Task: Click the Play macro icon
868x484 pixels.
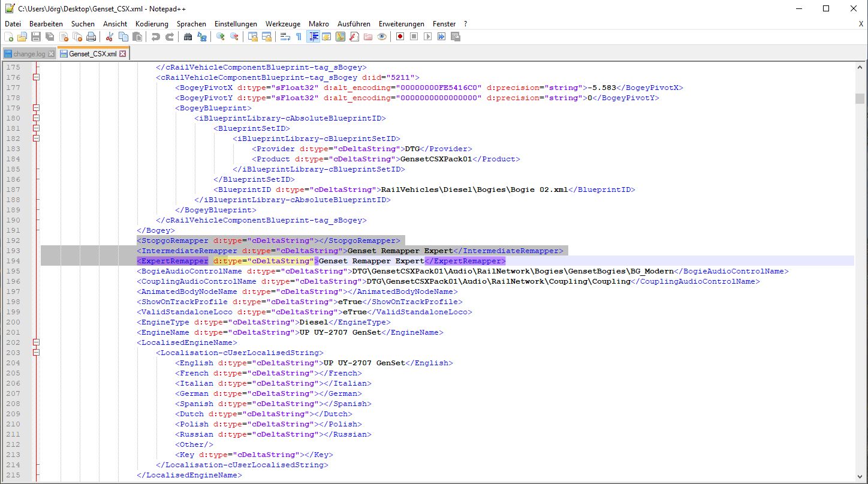Action: [427, 37]
